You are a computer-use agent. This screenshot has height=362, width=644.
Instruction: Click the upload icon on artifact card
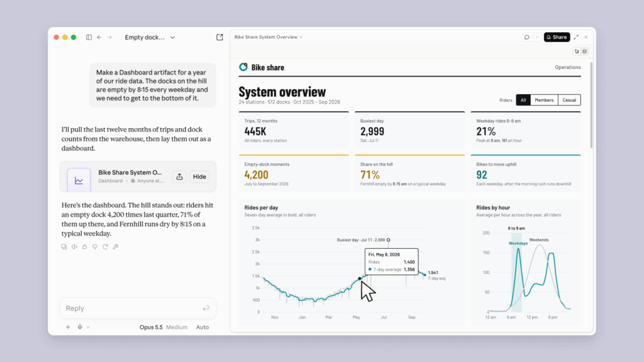179,177
